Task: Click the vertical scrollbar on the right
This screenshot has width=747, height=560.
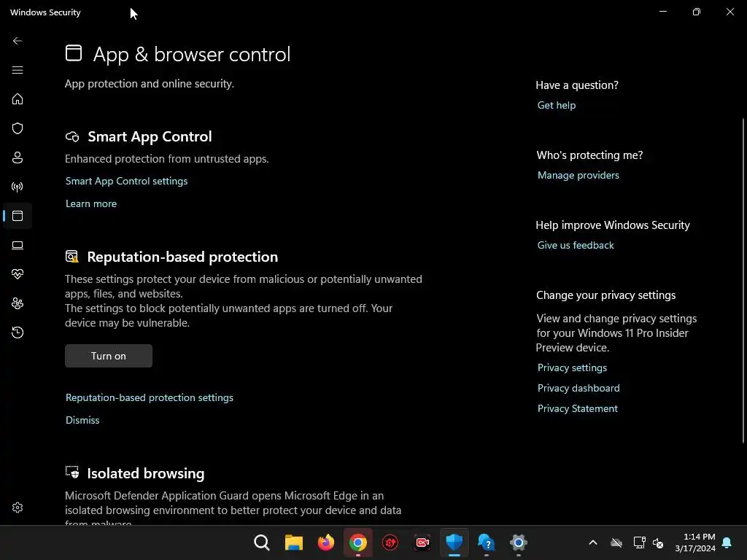Action: tap(743, 281)
